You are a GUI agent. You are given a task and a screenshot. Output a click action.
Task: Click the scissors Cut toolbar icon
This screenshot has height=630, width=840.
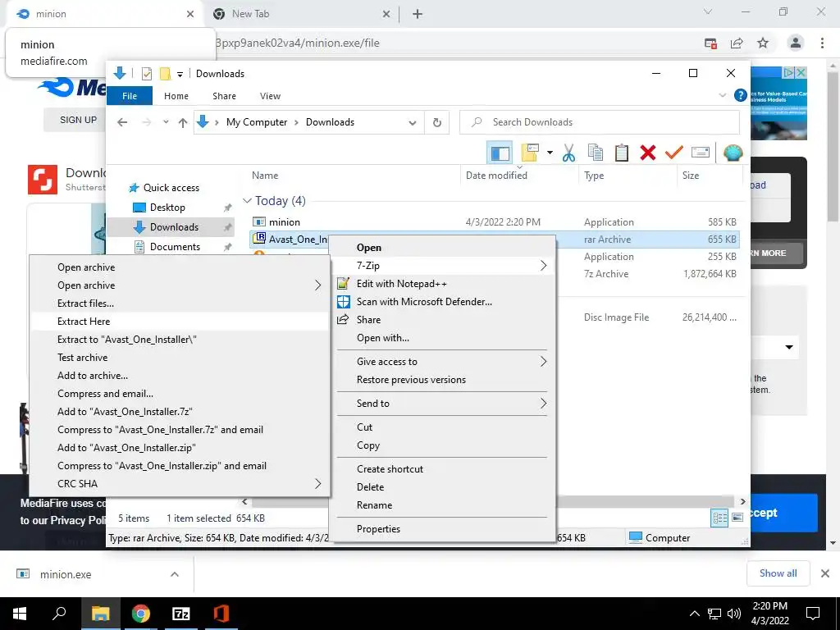click(x=569, y=153)
